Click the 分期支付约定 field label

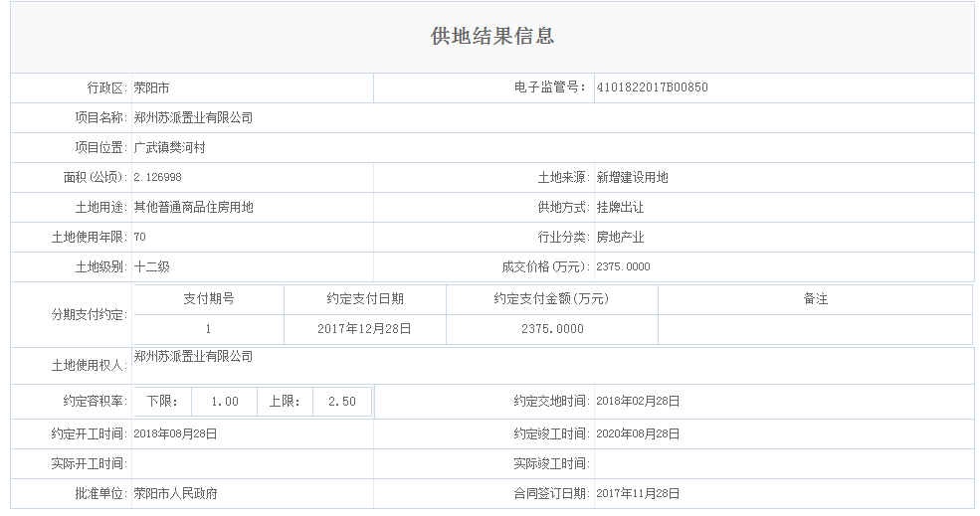click(90, 315)
